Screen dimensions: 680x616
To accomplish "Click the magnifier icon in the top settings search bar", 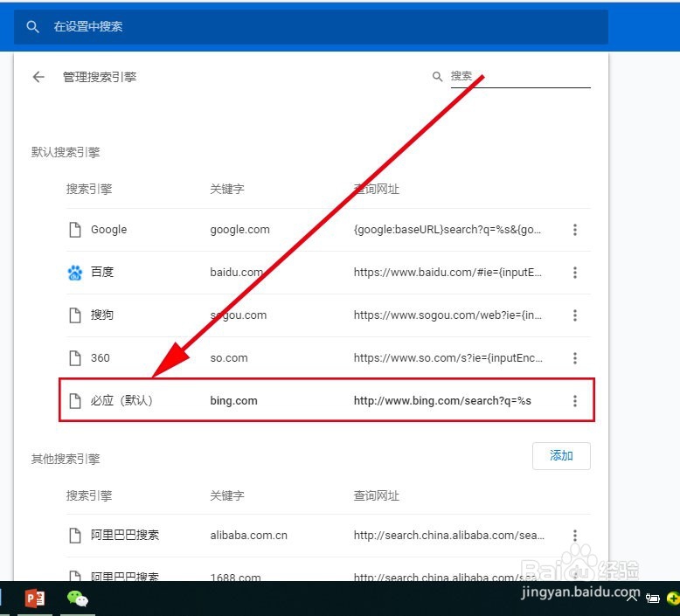I will tap(32, 26).
